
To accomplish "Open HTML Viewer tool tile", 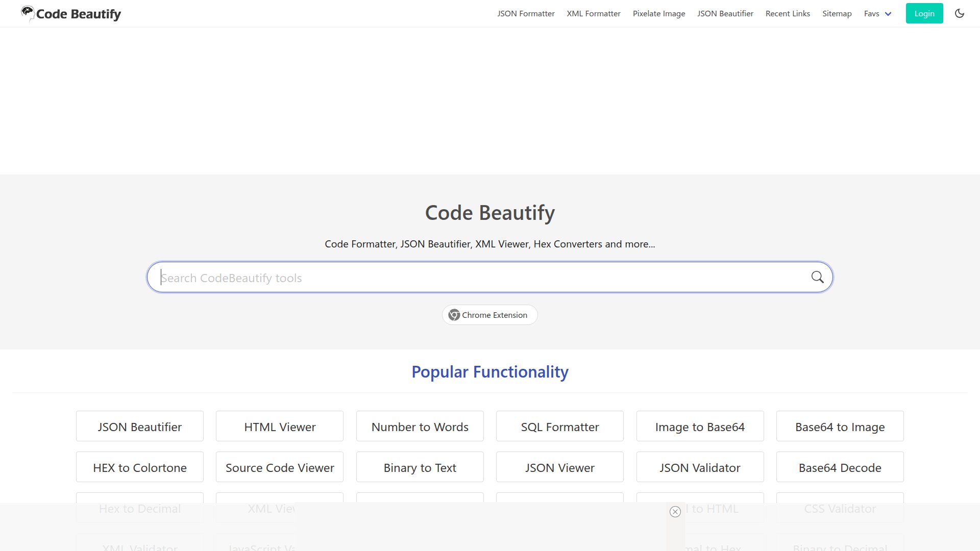I will tap(280, 426).
